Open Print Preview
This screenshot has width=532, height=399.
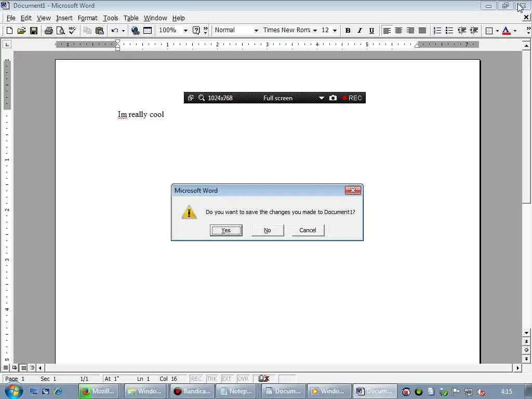coord(60,31)
